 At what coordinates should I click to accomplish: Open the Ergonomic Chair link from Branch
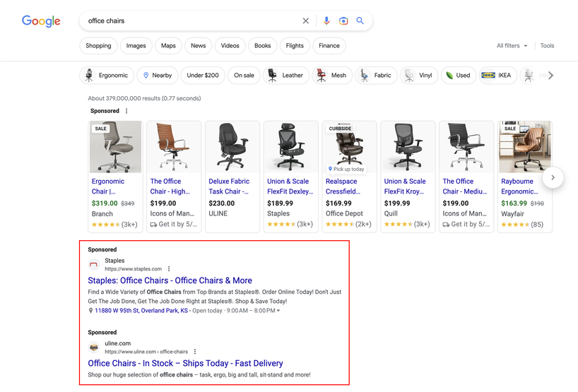click(x=108, y=186)
